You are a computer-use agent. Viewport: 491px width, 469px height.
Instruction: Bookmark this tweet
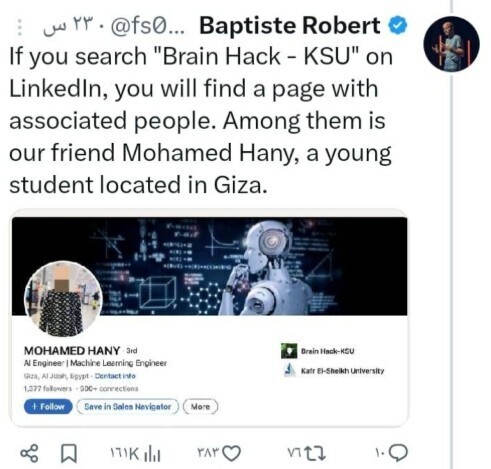click(x=69, y=454)
